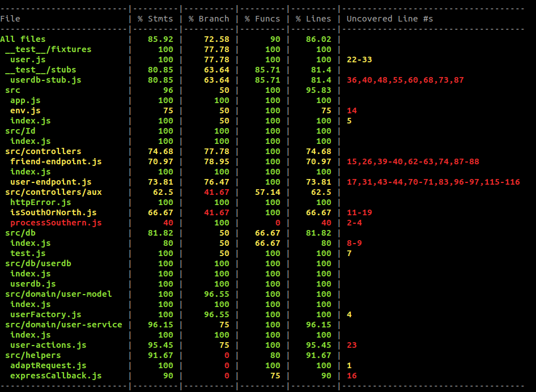The height and width of the screenshot is (392, 536).
Task: Select 80 funcs value for src/helpers
Action: coord(275,355)
